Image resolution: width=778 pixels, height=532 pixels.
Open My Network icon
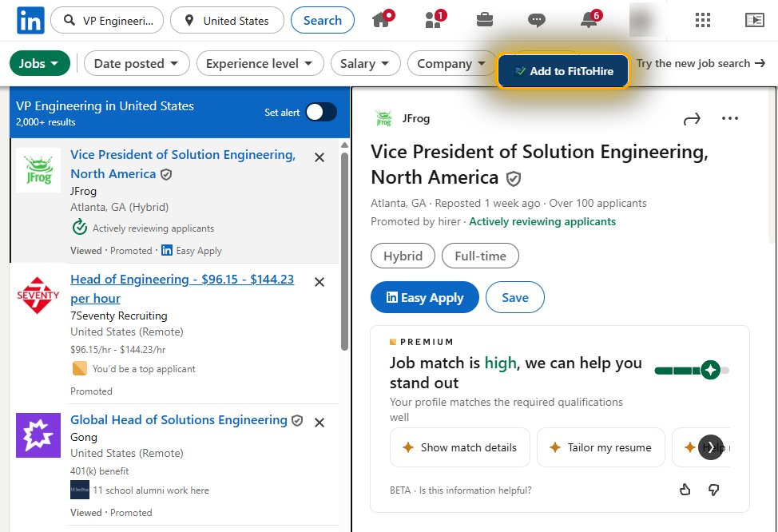coord(435,19)
